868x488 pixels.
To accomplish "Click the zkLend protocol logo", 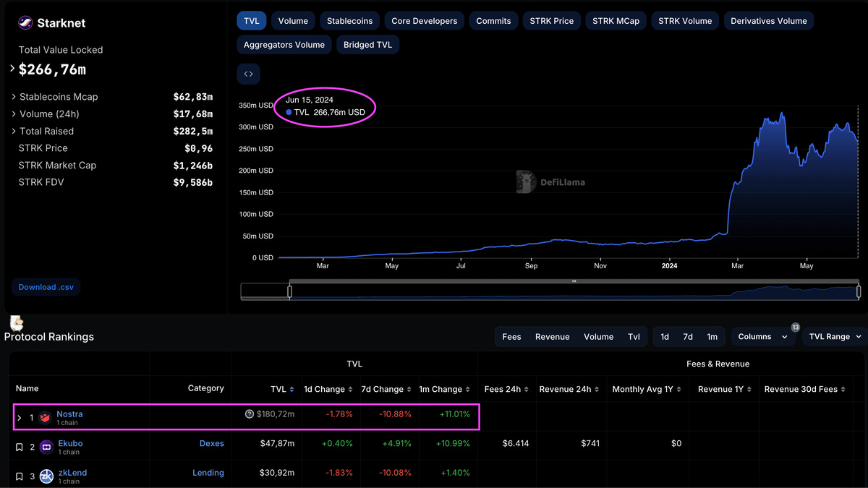I will pos(46,476).
